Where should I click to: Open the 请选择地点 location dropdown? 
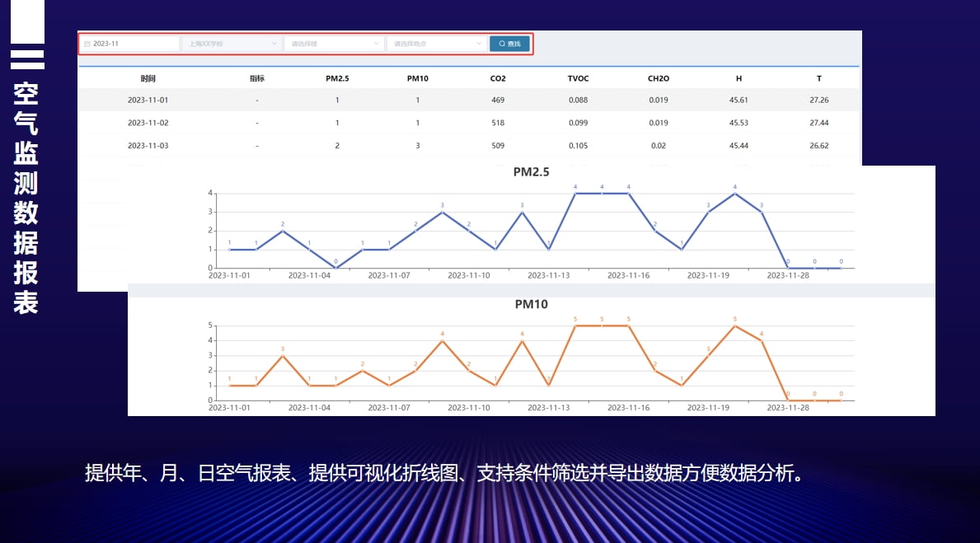pos(436,44)
